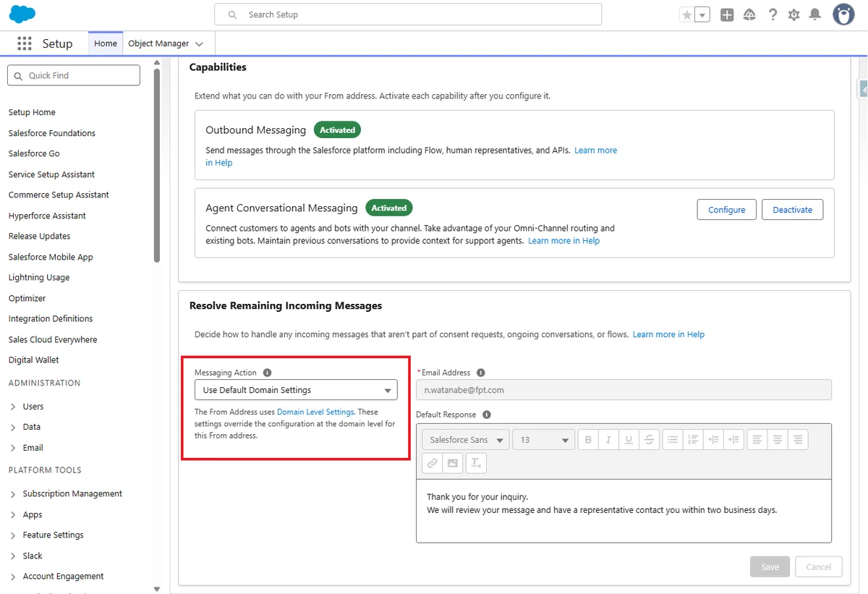Open the favorites list dropdown arrow

coord(702,14)
